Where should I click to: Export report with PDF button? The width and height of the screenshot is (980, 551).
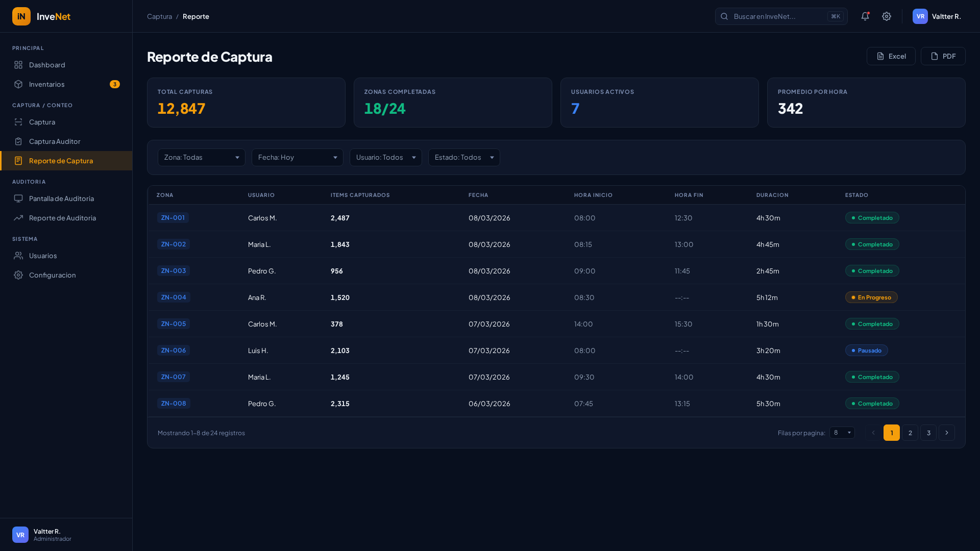(943, 56)
